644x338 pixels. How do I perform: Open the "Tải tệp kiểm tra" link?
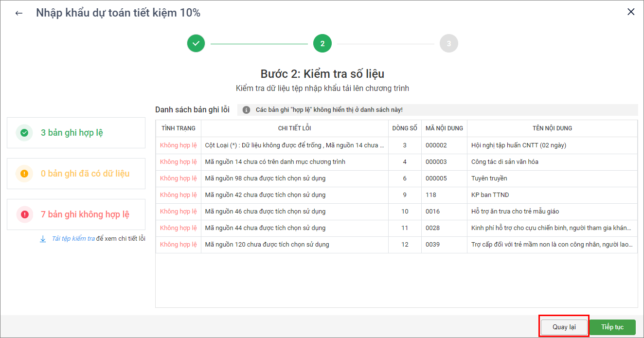73,239
